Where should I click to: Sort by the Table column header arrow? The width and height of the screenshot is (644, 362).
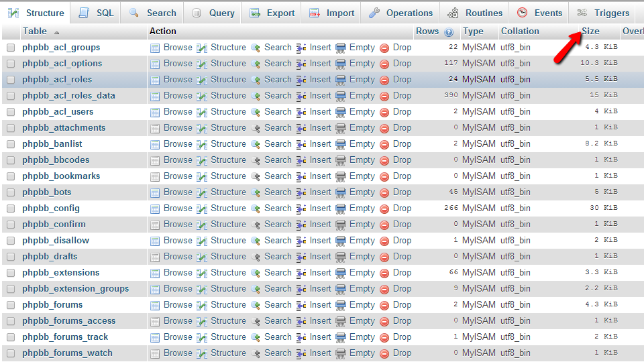tap(56, 32)
